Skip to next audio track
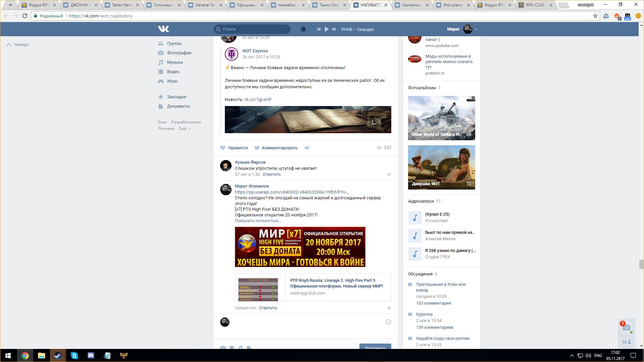This screenshot has width=644, height=362. 334,29
